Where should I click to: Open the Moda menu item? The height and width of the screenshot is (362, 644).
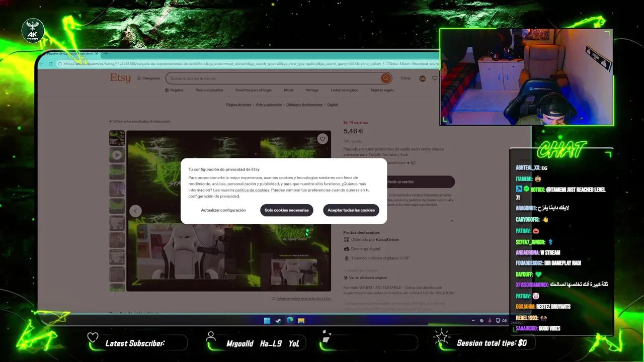coord(289,90)
